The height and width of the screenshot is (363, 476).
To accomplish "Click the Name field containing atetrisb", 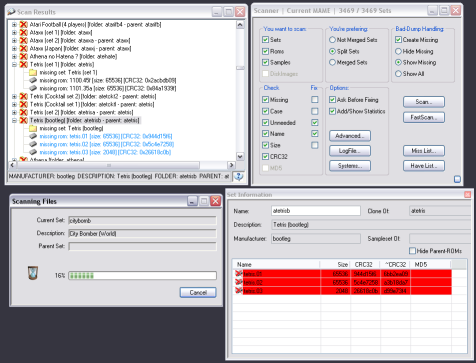I will pyautogui.click(x=316, y=211).
